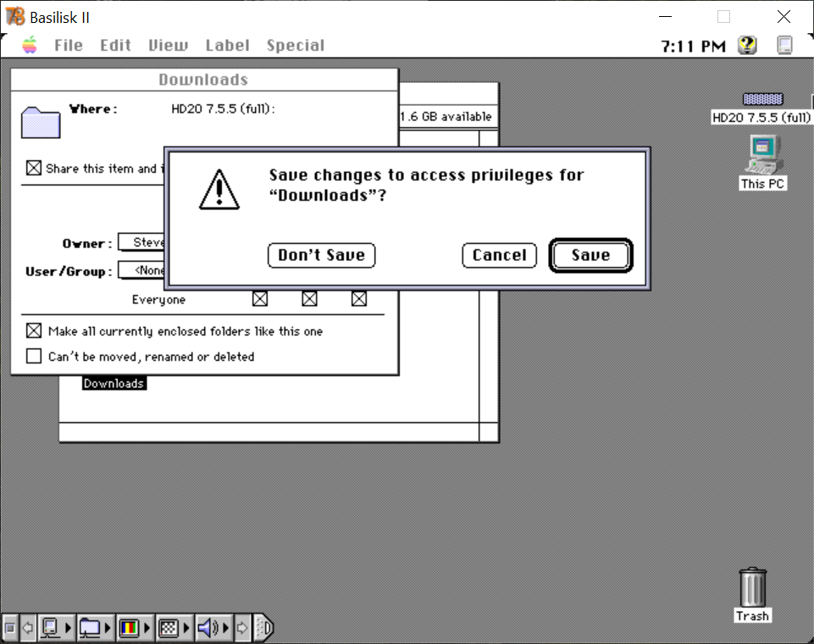Viewport: 814px width, 644px height.
Task: Open the Label menu
Action: (x=227, y=46)
